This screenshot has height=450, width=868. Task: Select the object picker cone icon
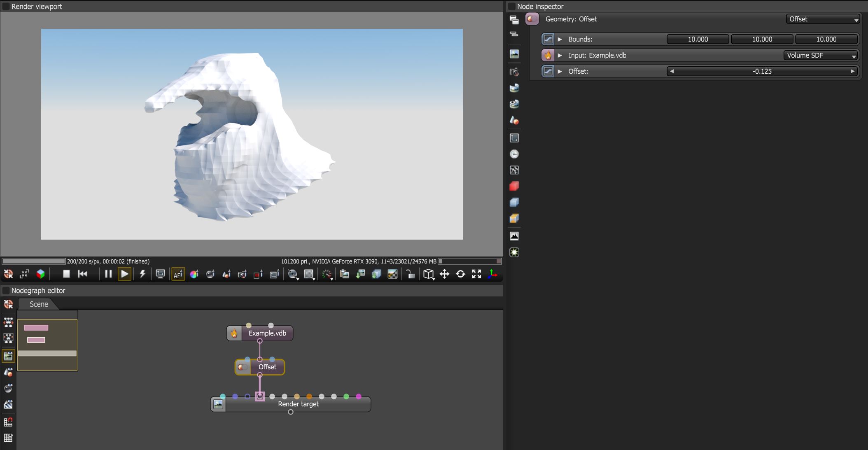[226, 274]
